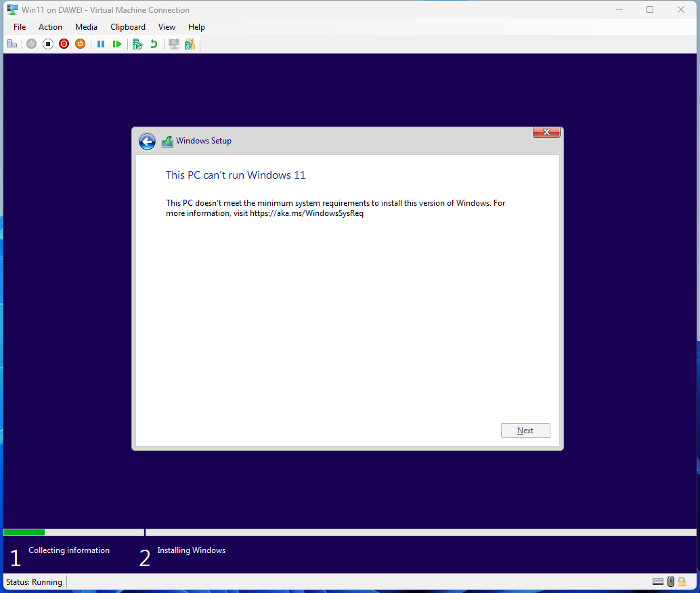
Task: Turn off the VM with the black square icon
Action: [48, 44]
